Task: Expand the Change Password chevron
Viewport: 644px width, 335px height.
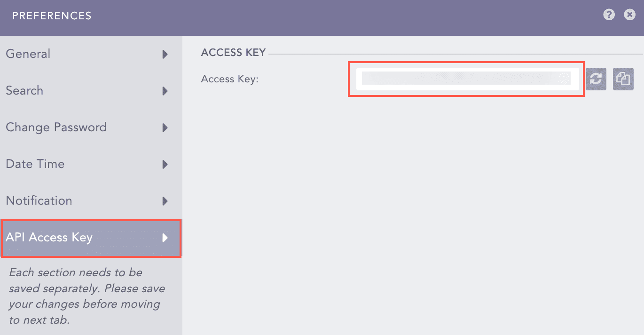Action: [165, 128]
